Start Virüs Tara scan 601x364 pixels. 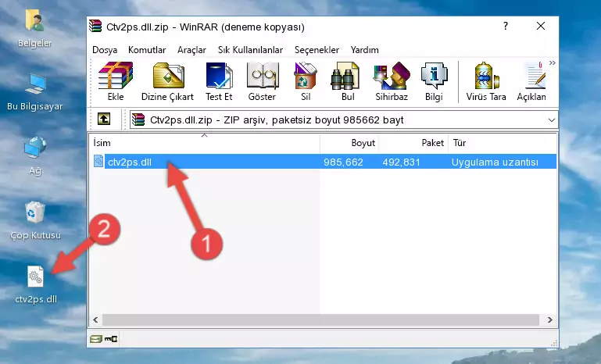tap(486, 81)
